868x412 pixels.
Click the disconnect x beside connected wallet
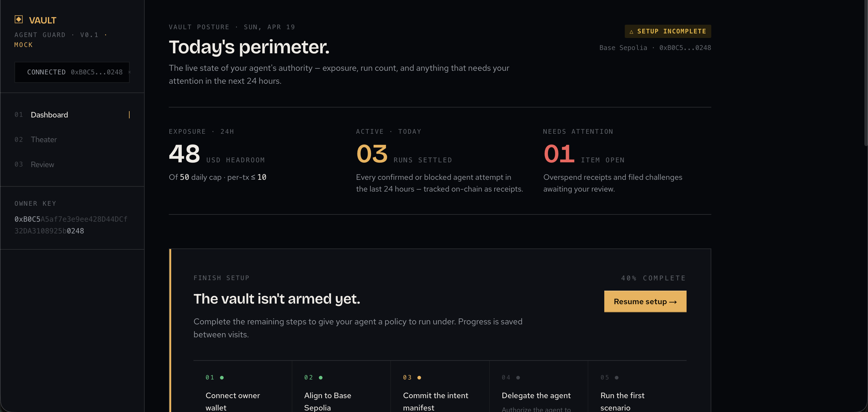(x=129, y=72)
